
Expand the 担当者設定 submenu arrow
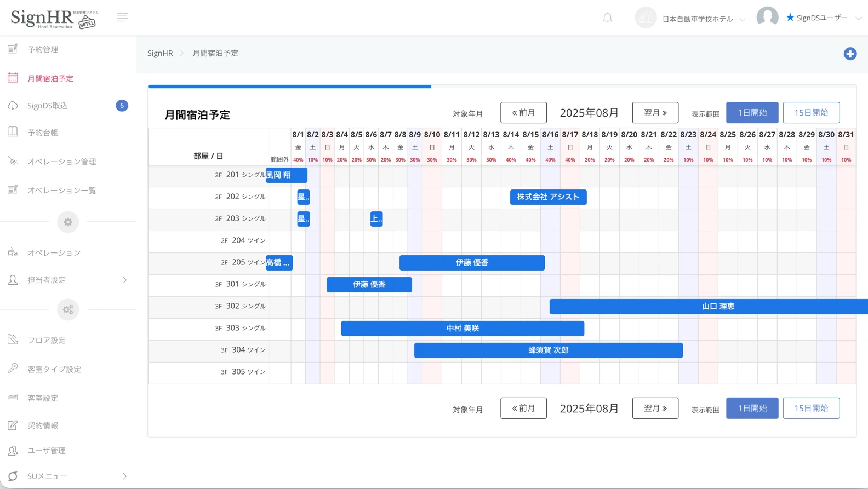(x=124, y=280)
